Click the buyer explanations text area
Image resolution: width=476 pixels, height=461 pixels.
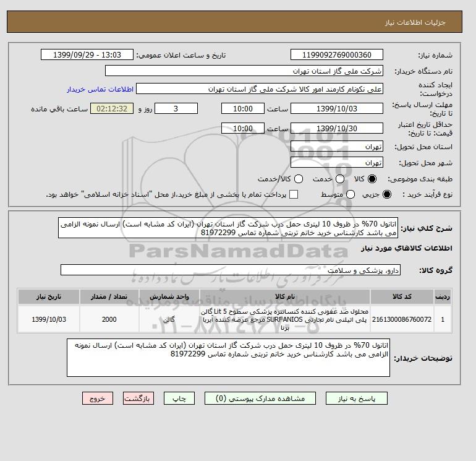228,358
